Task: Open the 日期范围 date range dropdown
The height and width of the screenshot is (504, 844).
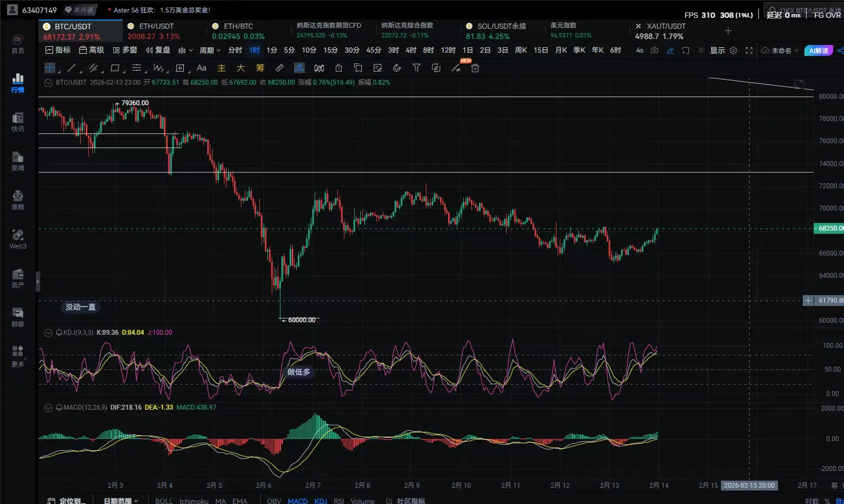Action: (x=120, y=500)
